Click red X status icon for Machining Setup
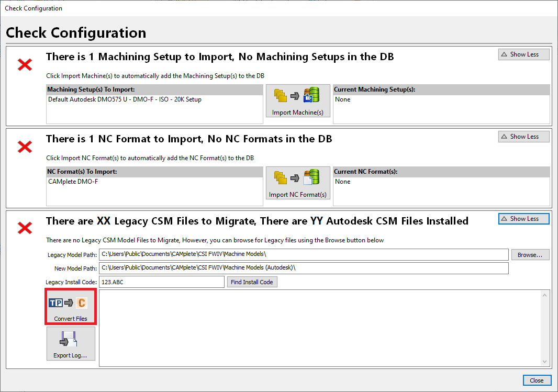 click(x=25, y=65)
